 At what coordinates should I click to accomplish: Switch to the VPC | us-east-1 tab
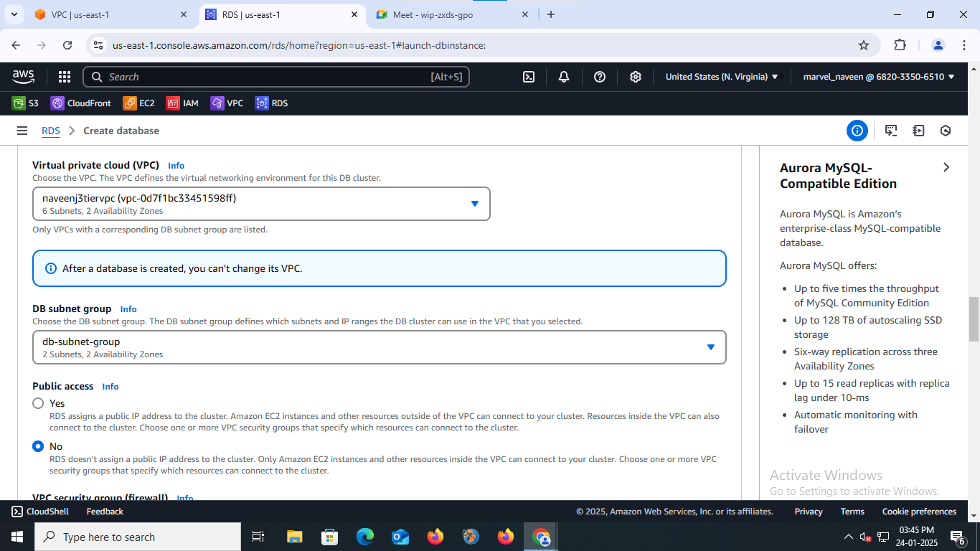point(111,14)
